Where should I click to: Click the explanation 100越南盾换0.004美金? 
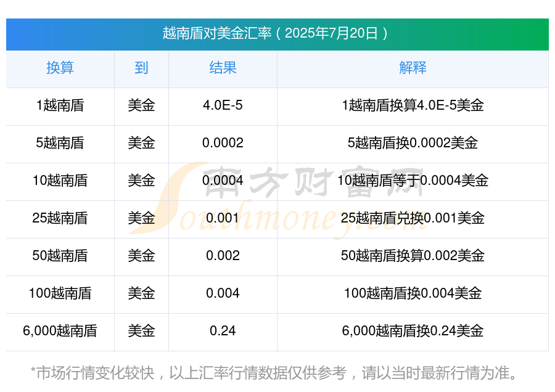point(413,293)
